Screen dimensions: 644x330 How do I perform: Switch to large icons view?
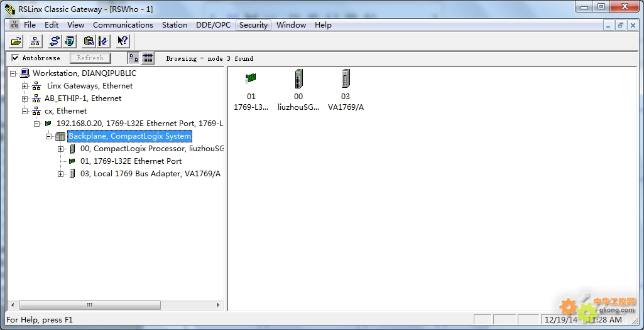133,58
